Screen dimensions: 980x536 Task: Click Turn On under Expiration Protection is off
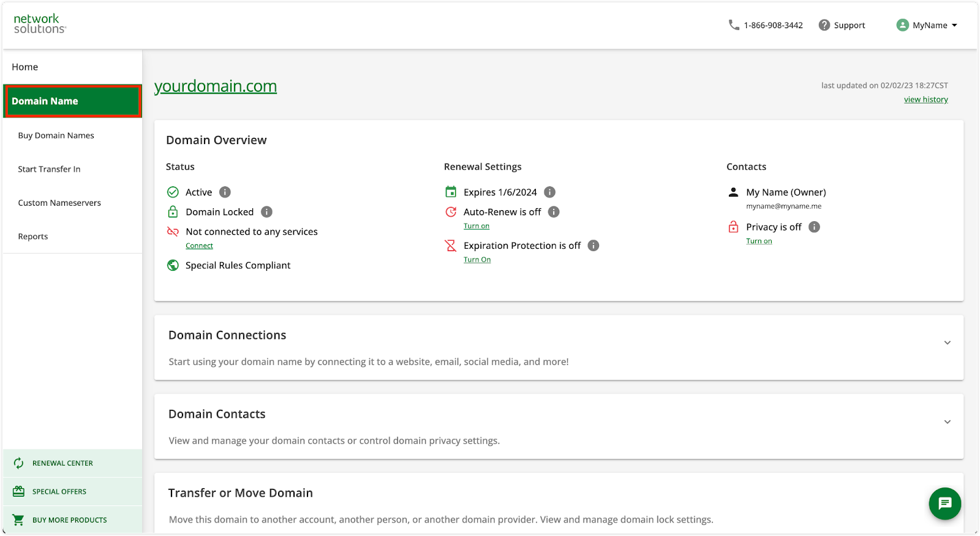(477, 260)
